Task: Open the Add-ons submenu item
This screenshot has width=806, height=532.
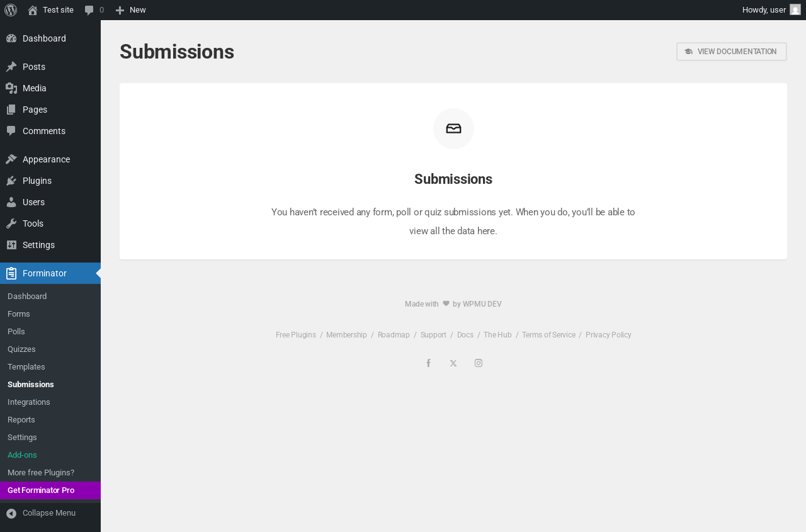Action: coord(22,455)
